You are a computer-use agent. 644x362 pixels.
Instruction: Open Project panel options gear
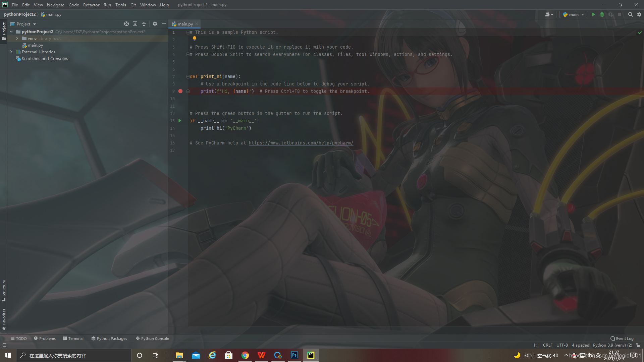[x=155, y=24]
